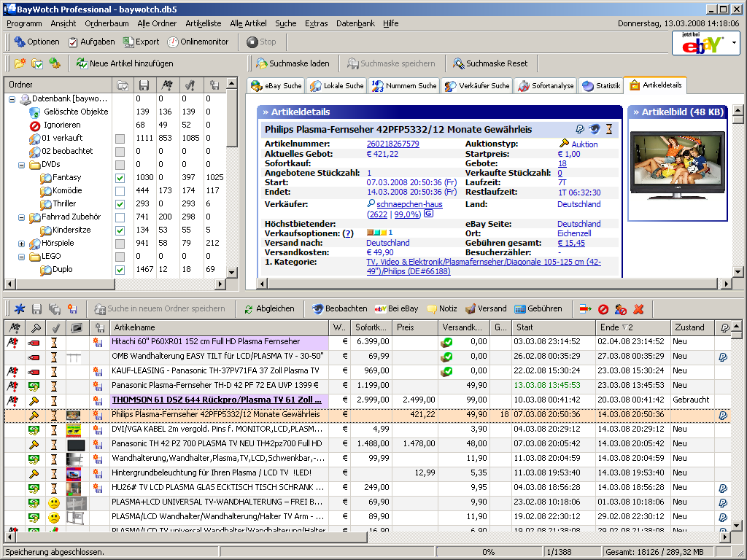The height and width of the screenshot is (560, 747).
Task: Open the Gebühren gesamt € 15,45 link
Action: coord(571,243)
